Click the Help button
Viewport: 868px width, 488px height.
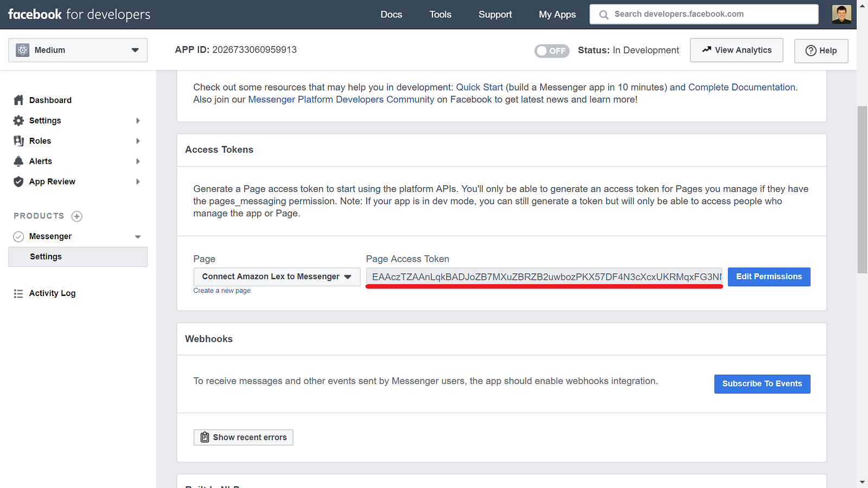tap(821, 50)
